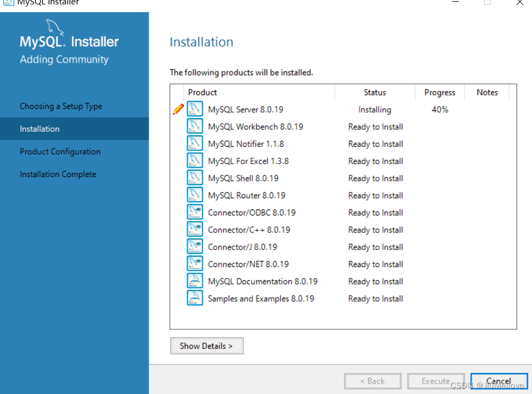Viewport: 532px width, 394px height.
Task: Click the Samples and Examples 8.0.19 icon
Action: 195,298
